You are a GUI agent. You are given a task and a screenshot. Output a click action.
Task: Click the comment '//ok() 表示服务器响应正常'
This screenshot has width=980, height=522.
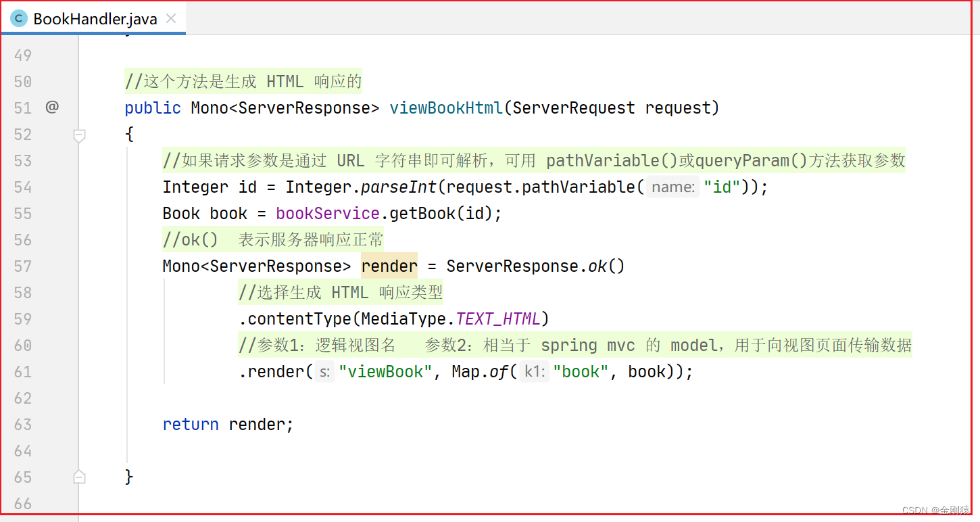click(x=273, y=240)
